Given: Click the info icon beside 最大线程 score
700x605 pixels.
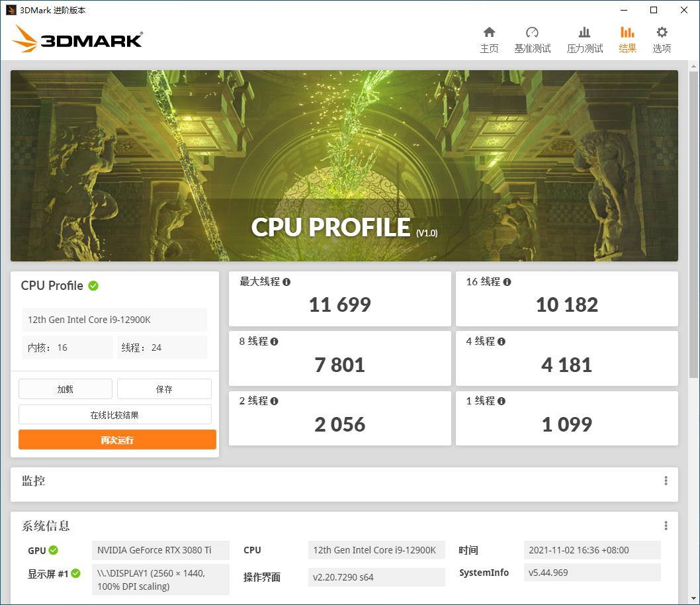Looking at the screenshot, I should pyautogui.click(x=286, y=281).
